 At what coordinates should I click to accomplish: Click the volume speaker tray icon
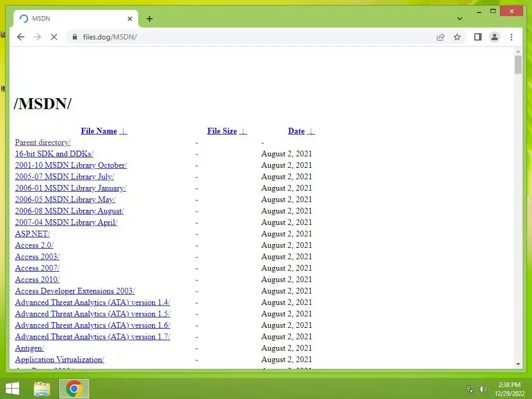pos(483,389)
